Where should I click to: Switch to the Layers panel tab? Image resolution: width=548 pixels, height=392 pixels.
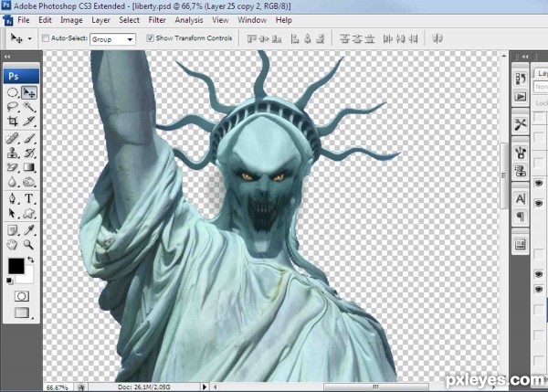542,73
